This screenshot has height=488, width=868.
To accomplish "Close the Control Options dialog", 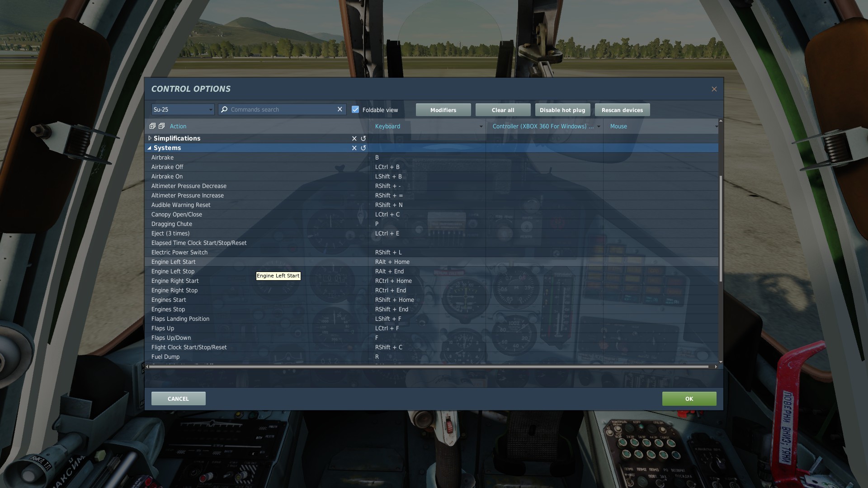I will coord(714,89).
